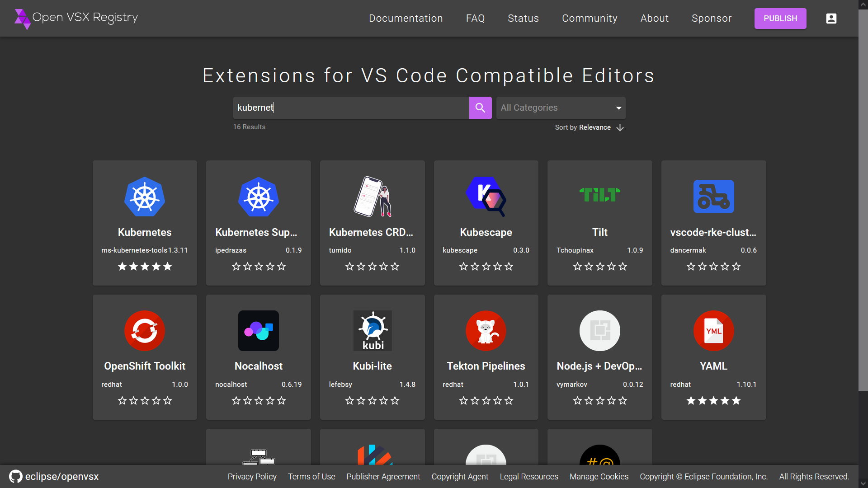The image size is (868, 488).
Task: Open the Privacy Policy link
Action: point(252,477)
